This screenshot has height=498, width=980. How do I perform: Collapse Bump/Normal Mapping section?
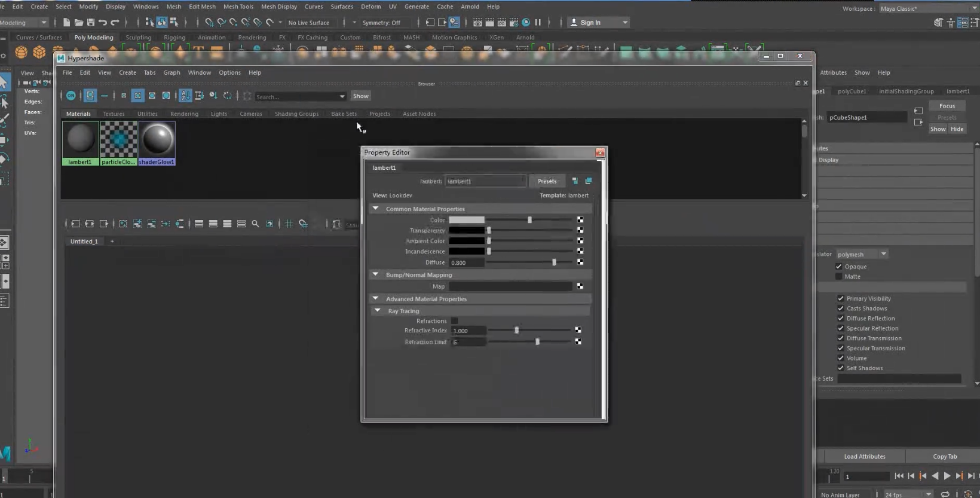point(375,274)
